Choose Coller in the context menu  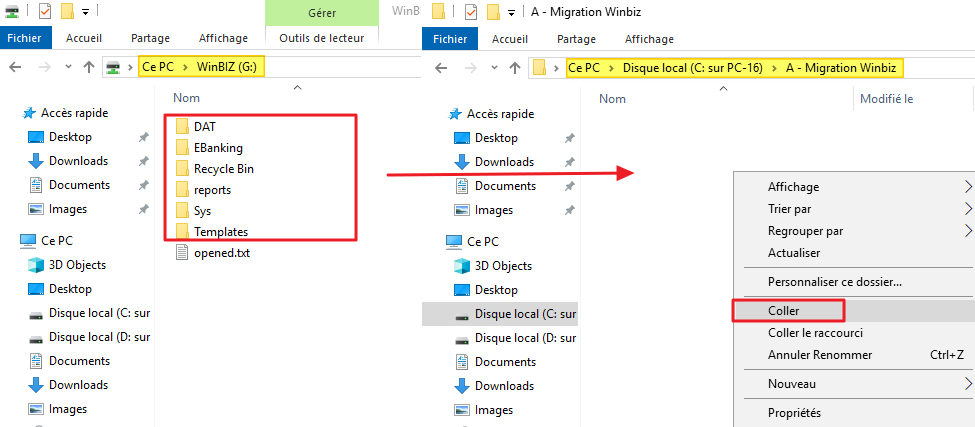[x=784, y=311]
